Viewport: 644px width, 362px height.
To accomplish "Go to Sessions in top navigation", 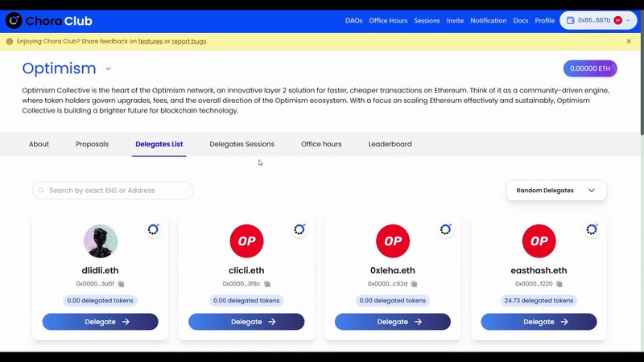I will pos(427,21).
